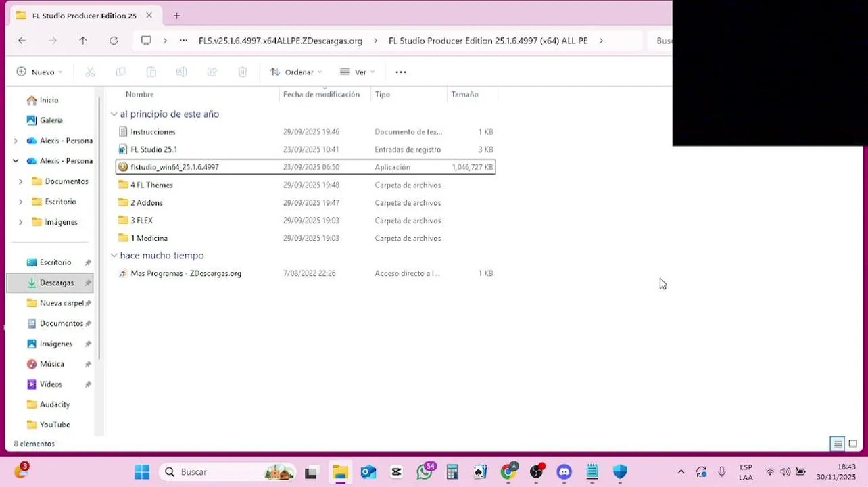Switch to large thumbnails view icon in status bar

point(853,444)
